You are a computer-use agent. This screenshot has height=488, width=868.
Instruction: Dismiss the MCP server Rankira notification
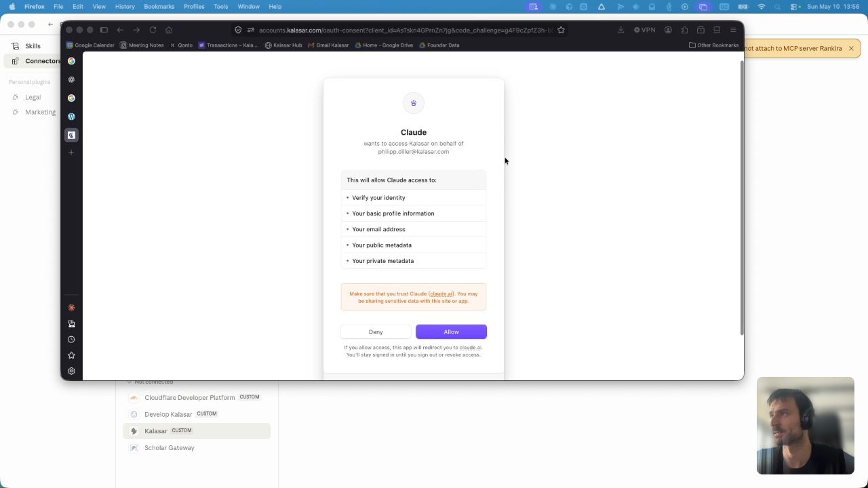point(851,48)
